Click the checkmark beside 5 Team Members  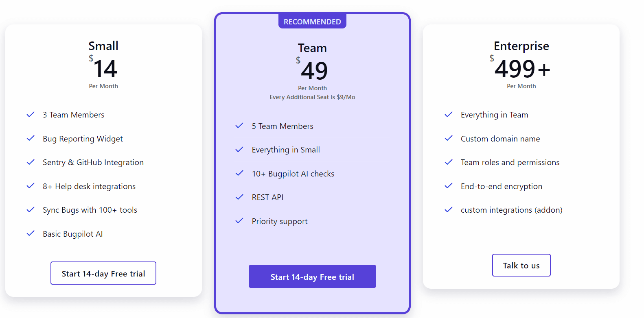239,126
